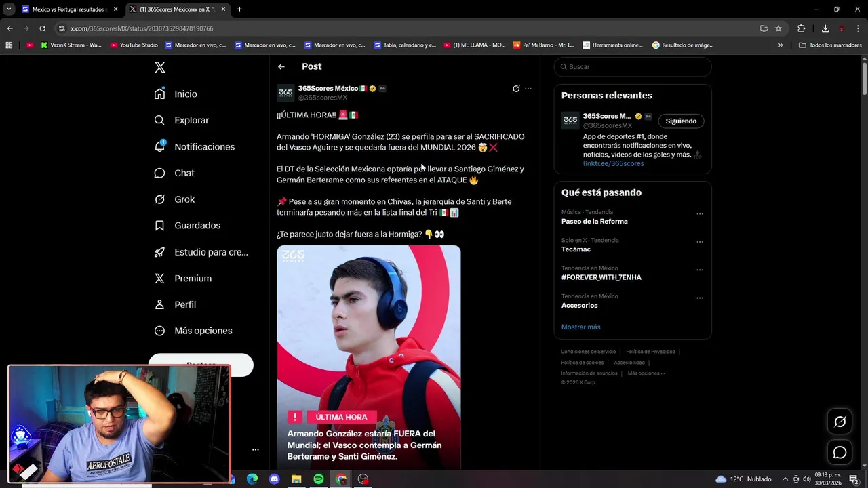This screenshot has height=488, width=868.
Task: Click the page vertical scrollbar
Action: [865, 78]
